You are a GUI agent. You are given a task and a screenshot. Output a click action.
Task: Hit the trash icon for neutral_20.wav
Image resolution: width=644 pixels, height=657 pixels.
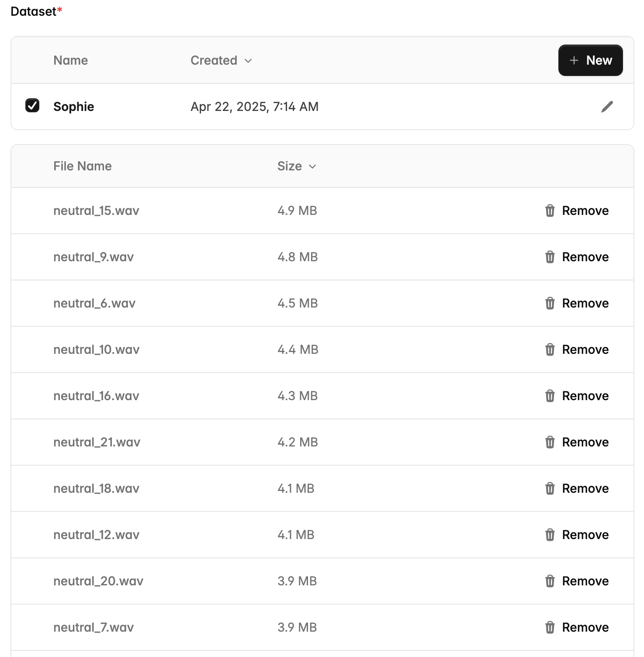point(550,581)
